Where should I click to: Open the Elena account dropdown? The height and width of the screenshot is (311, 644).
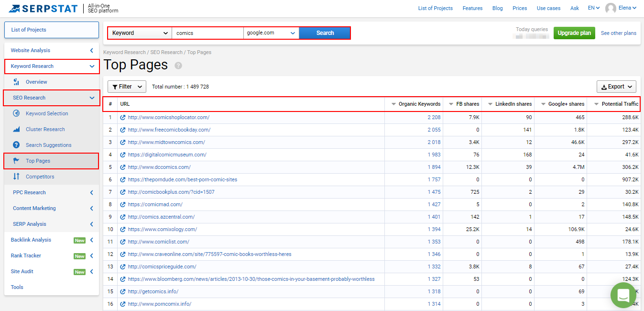tap(628, 8)
